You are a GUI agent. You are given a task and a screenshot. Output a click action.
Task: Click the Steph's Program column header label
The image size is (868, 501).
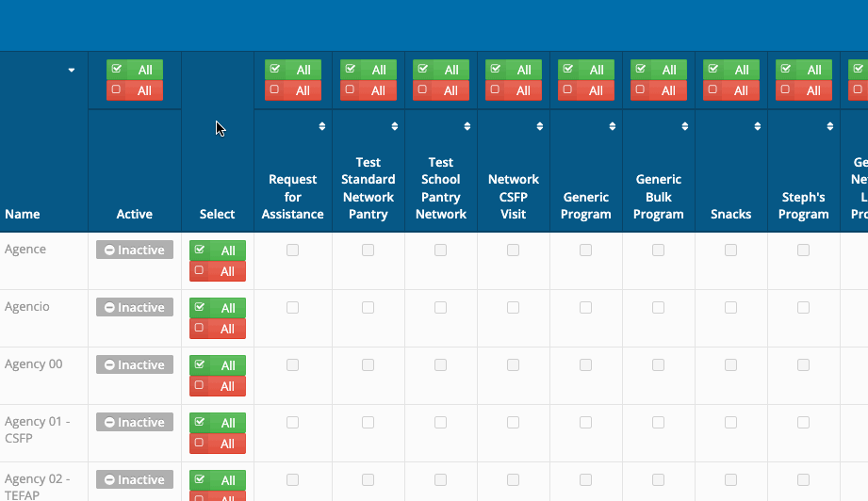click(803, 205)
